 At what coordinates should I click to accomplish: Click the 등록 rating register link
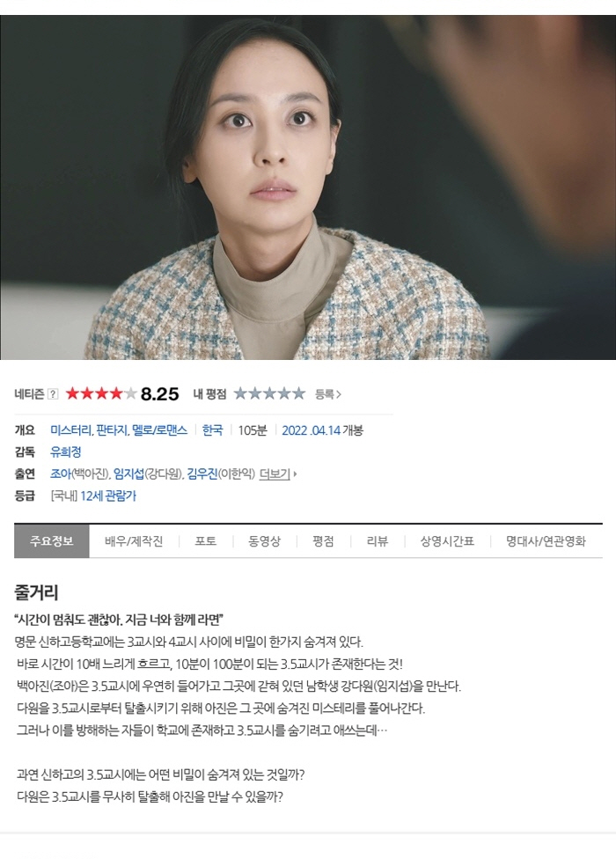pyautogui.click(x=327, y=394)
